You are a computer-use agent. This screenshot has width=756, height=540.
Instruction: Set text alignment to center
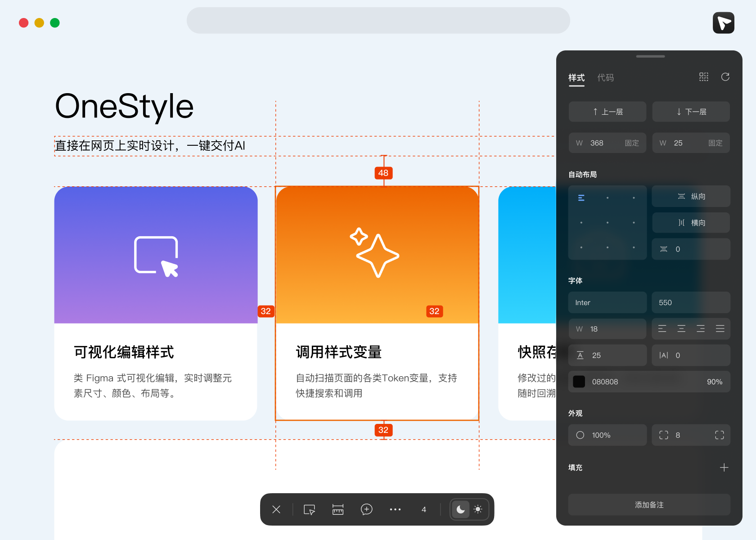tap(681, 329)
